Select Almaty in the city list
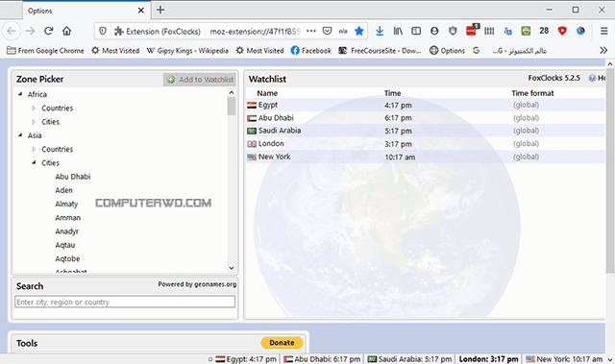 click(66, 204)
